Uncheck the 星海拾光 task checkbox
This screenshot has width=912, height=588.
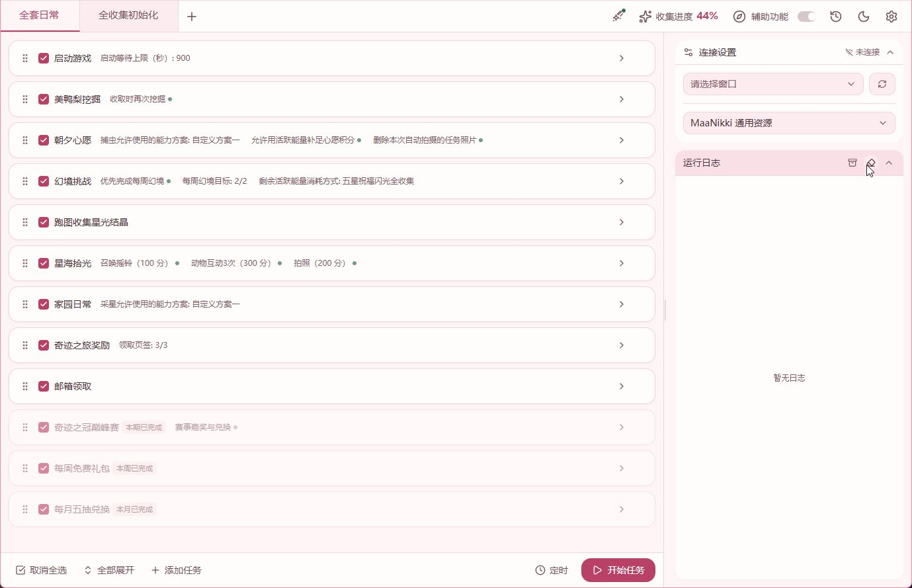click(44, 263)
